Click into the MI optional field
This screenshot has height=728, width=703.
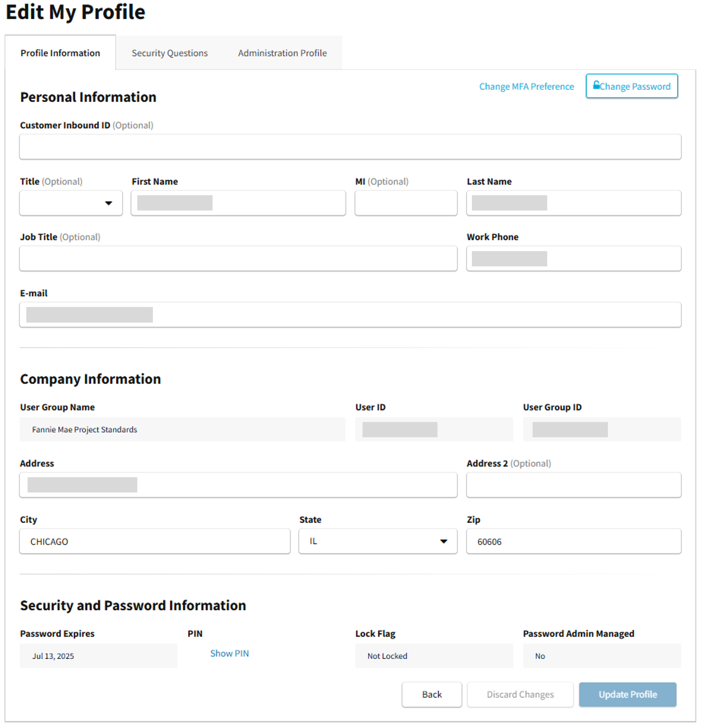pos(406,203)
